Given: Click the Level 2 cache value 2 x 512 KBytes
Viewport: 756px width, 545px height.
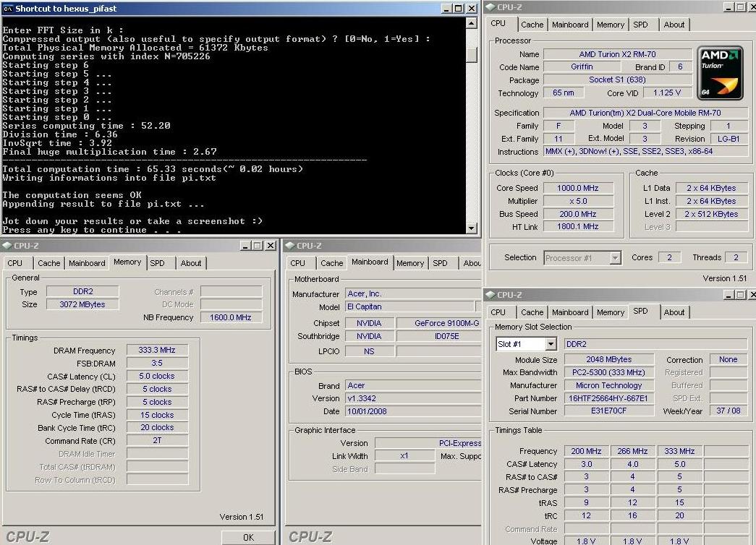Looking at the screenshot, I should 712,214.
